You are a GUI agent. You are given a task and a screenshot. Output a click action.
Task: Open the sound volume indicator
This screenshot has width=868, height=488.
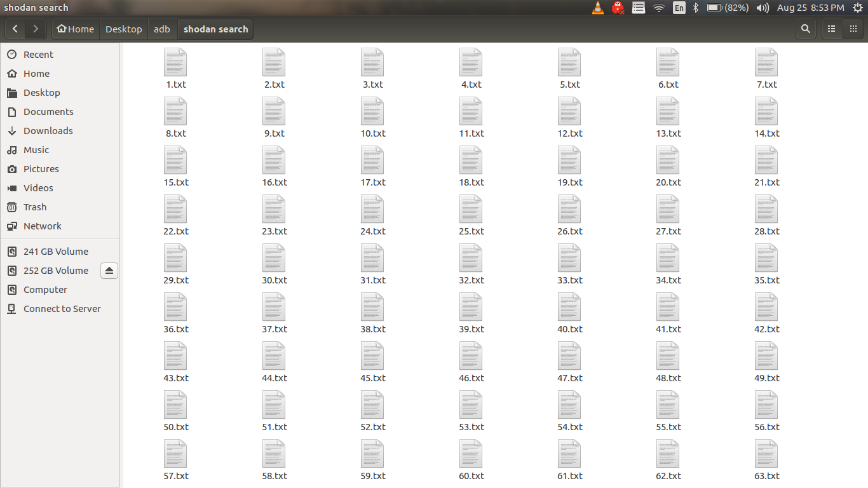(763, 8)
